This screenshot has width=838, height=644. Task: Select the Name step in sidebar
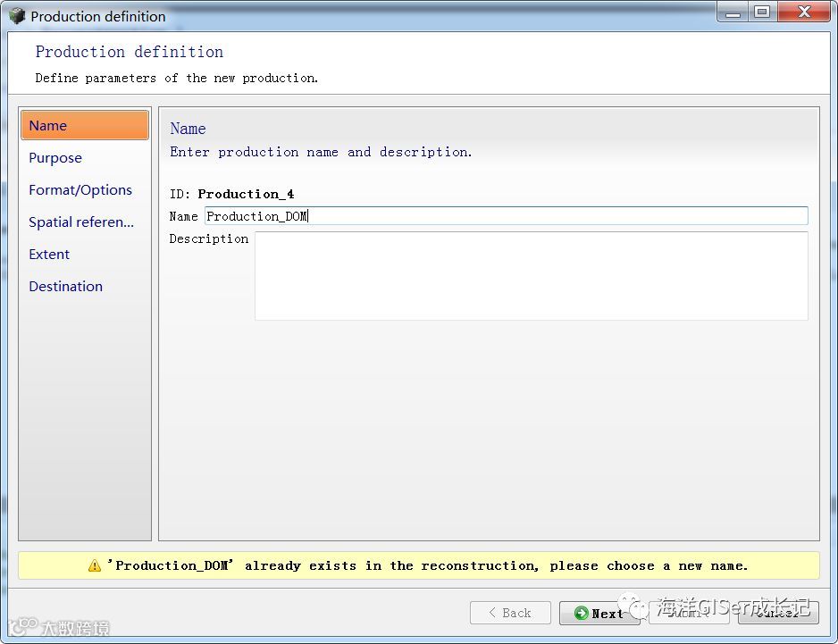coord(85,125)
